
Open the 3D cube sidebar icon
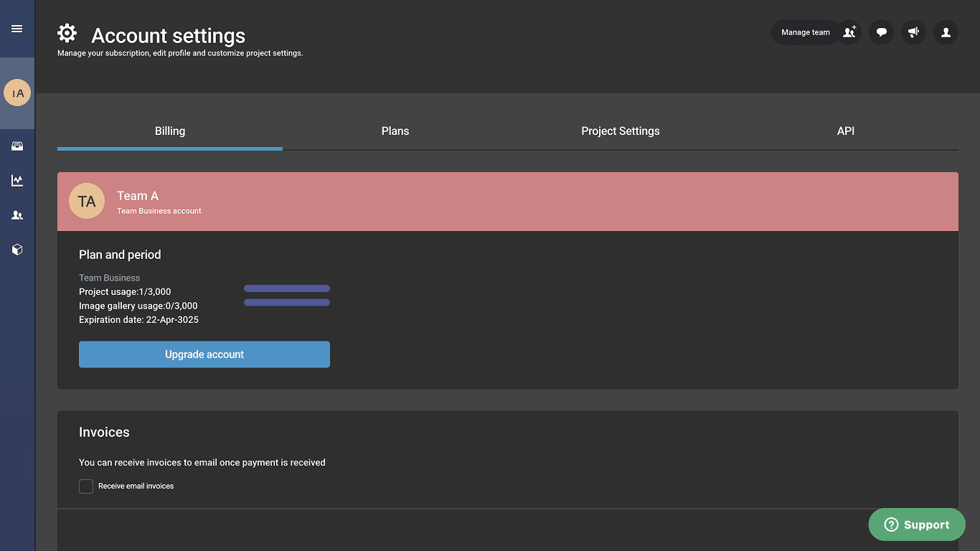(17, 250)
